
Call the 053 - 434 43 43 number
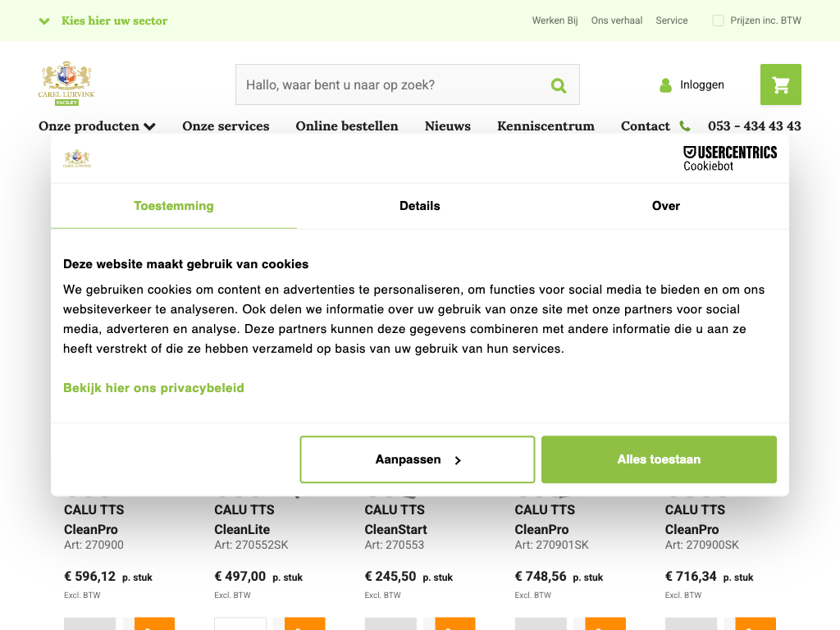click(754, 126)
